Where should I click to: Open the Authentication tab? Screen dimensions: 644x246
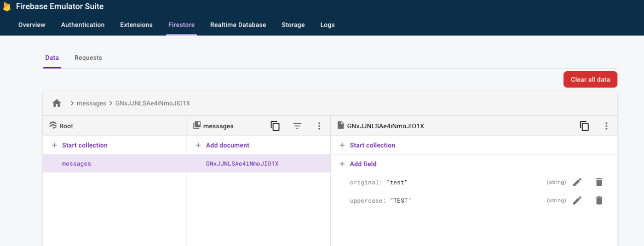83,25
